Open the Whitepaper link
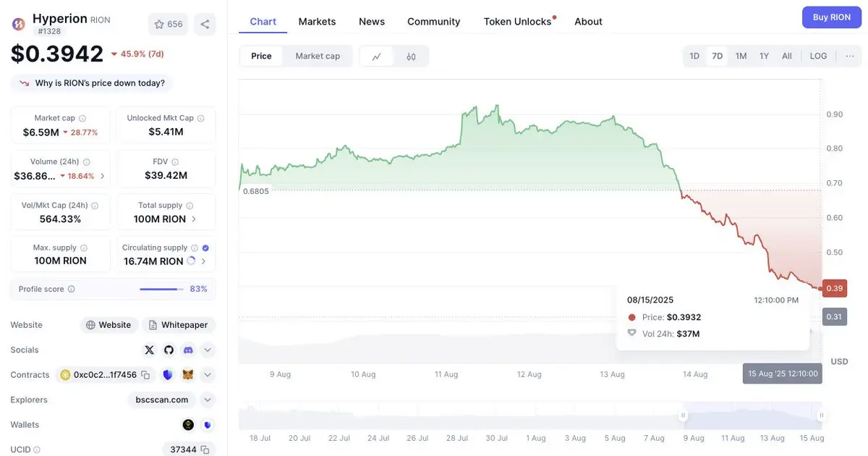868x456 pixels. coord(179,325)
